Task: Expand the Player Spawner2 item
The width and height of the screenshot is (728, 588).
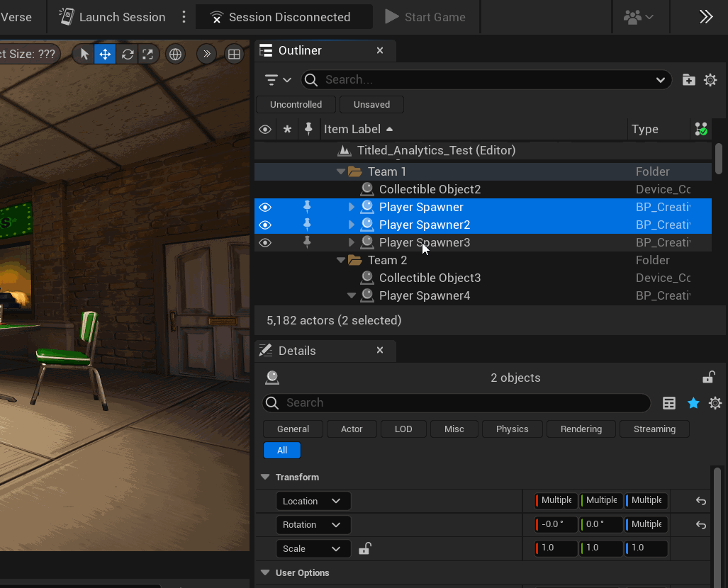Action: click(352, 225)
